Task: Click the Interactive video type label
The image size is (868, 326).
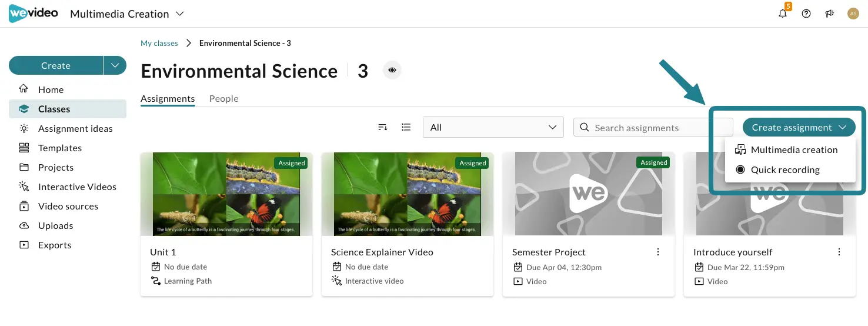Action: click(374, 281)
